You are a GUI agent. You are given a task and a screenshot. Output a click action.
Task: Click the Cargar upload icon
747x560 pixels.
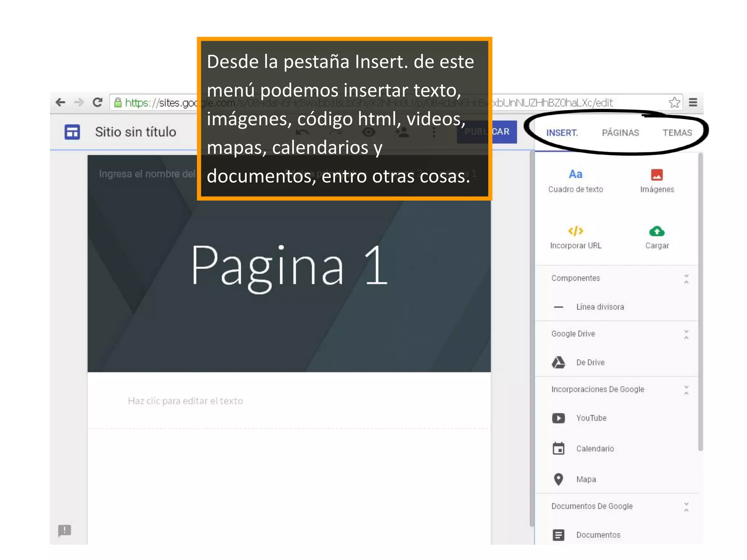click(657, 231)
